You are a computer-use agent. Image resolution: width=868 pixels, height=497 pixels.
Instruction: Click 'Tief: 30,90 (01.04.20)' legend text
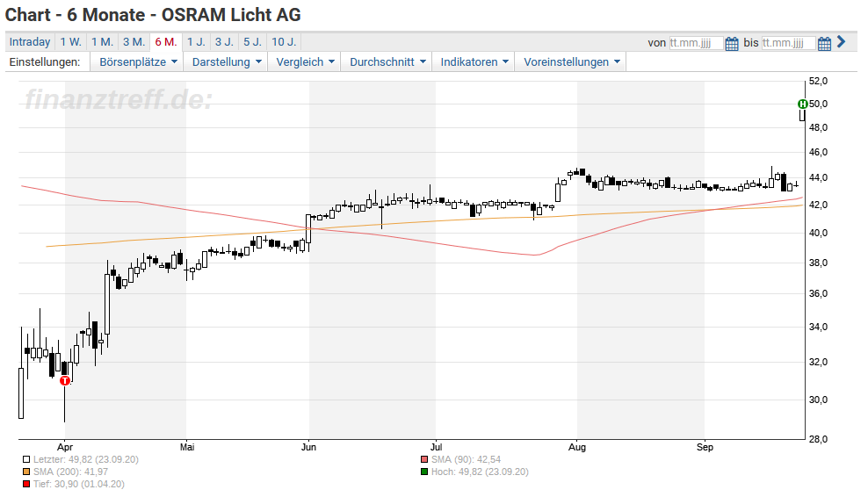78,485
